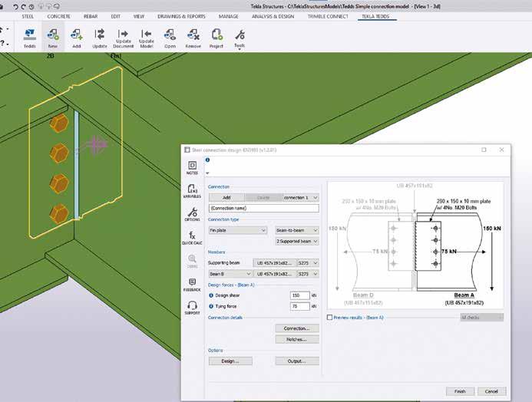Image resolution: width=532 pixels, height=402 pixels.
Task: Open the EDIT ribbon tab
Action: click(x=115, y=16)
